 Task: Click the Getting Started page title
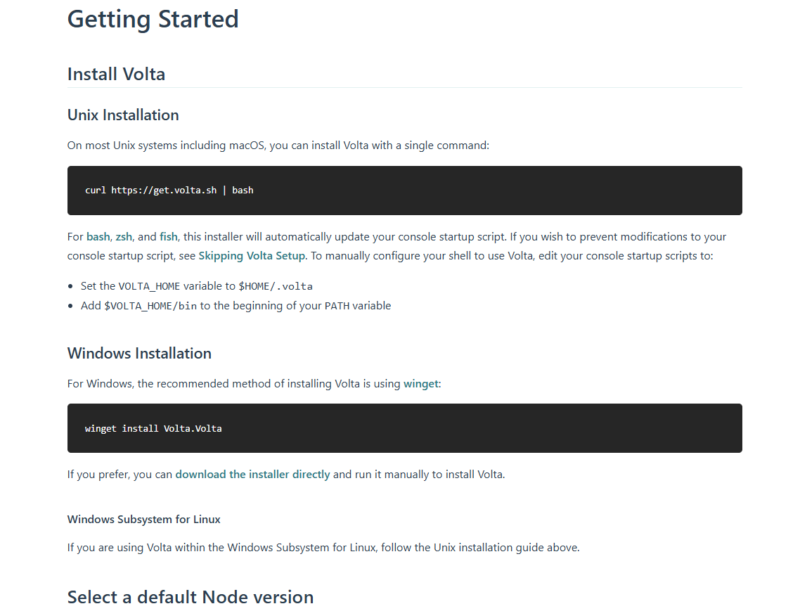pyautogui.click(x=153, y=19)
